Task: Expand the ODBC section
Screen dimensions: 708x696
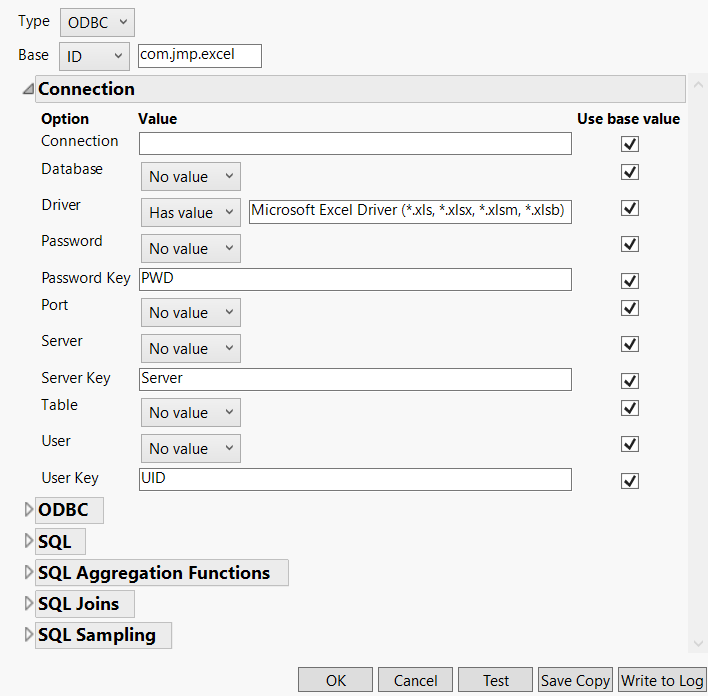Action: point(28,509)
